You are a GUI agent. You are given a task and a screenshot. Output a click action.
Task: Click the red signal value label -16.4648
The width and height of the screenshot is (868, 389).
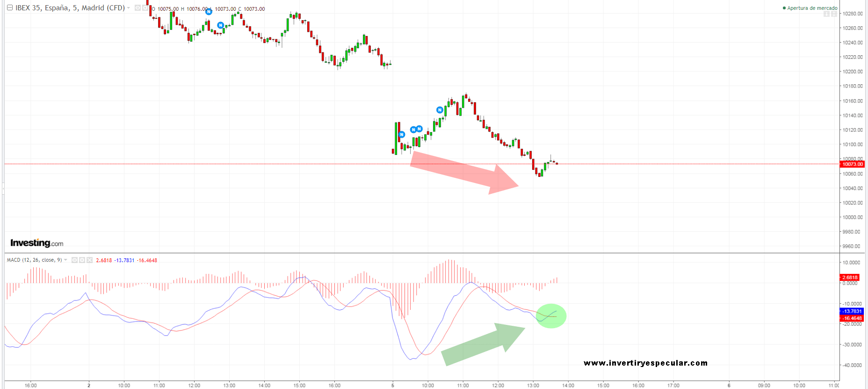852,318
